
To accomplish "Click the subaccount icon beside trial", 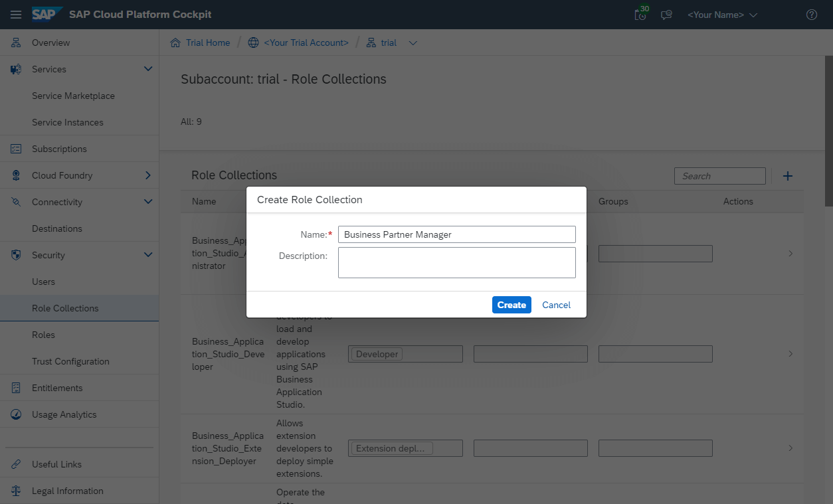I will point(371,42).
